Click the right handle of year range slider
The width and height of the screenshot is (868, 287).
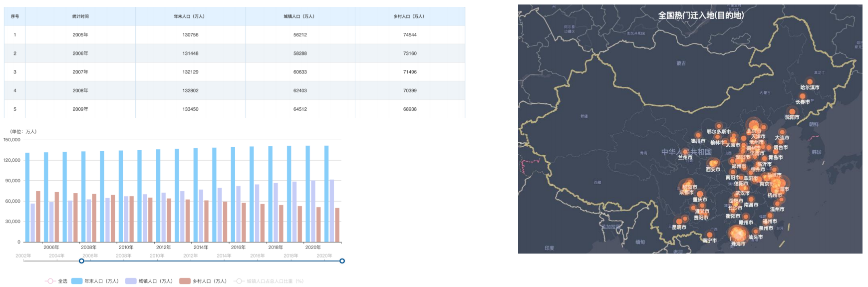(x=342, y=261)
